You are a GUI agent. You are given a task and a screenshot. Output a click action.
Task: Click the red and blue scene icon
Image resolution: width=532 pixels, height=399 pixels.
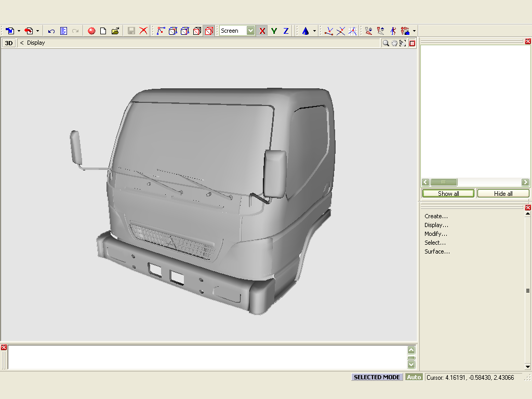click(405, 31)
